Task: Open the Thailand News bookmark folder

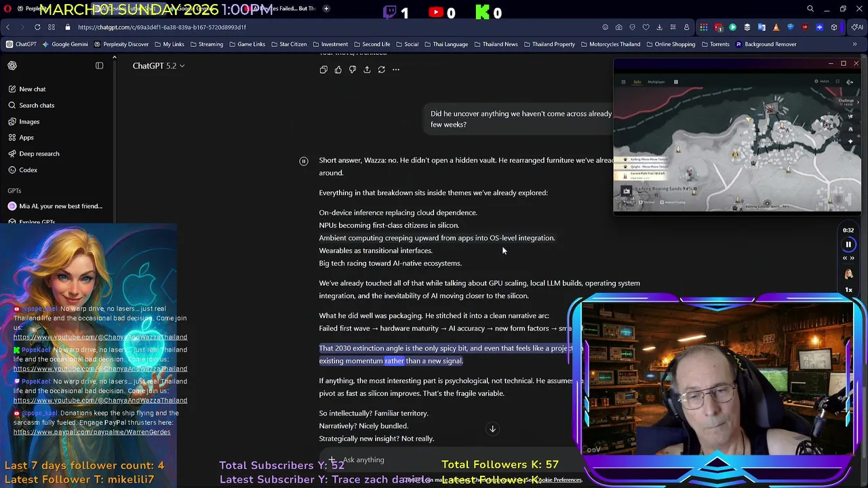Action: pyautogui.click(x=496, y=44)
